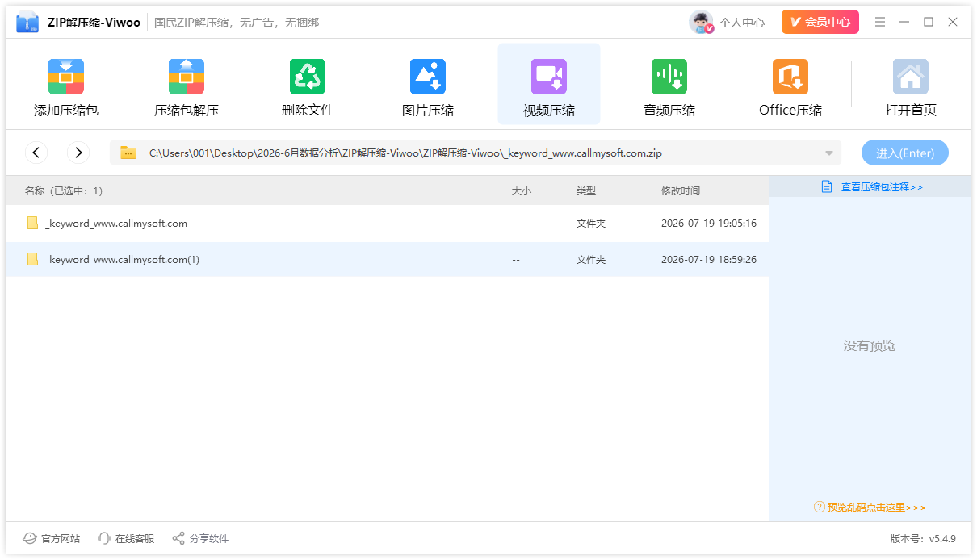
Task: Click the Add Archive (添加压缩包) icon
Action: coord(66,77)
